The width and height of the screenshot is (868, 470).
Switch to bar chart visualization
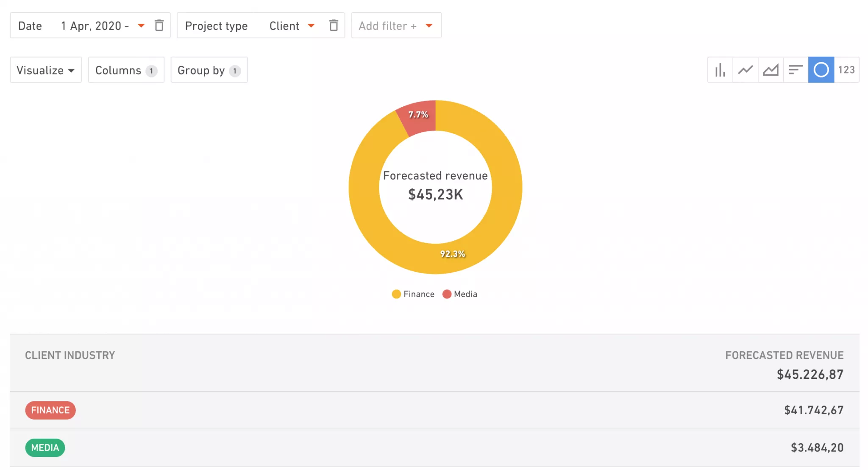pyautogui.click(x=720, y=70)
